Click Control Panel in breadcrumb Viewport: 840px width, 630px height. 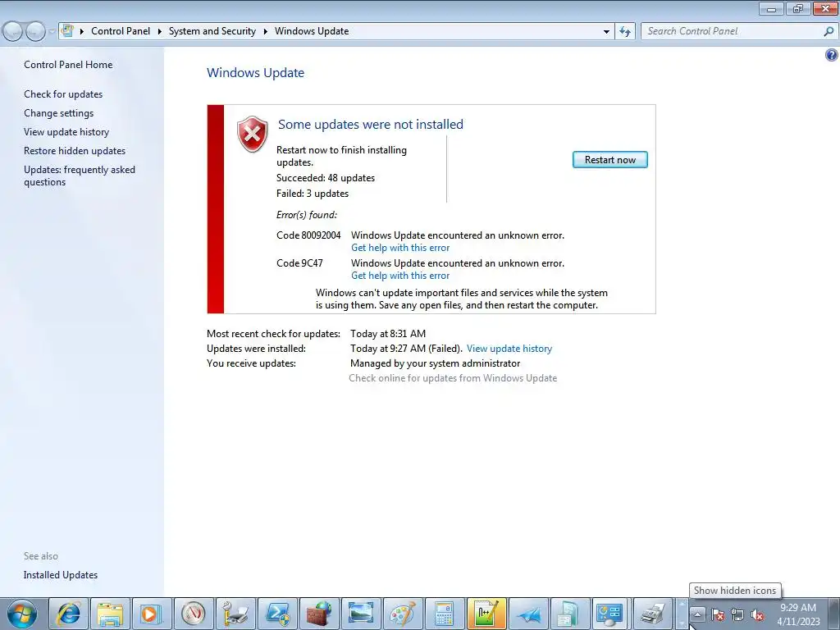(121, 31)
